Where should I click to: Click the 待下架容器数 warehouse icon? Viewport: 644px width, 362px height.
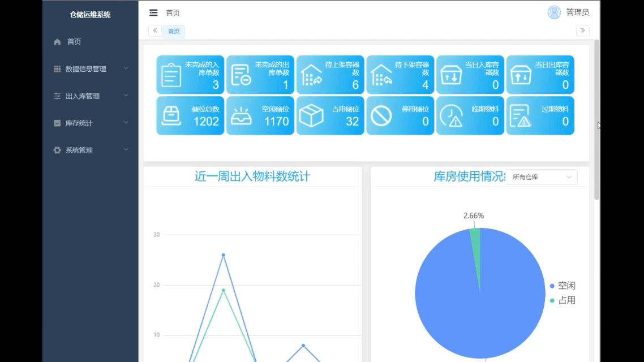coord(381,75)
